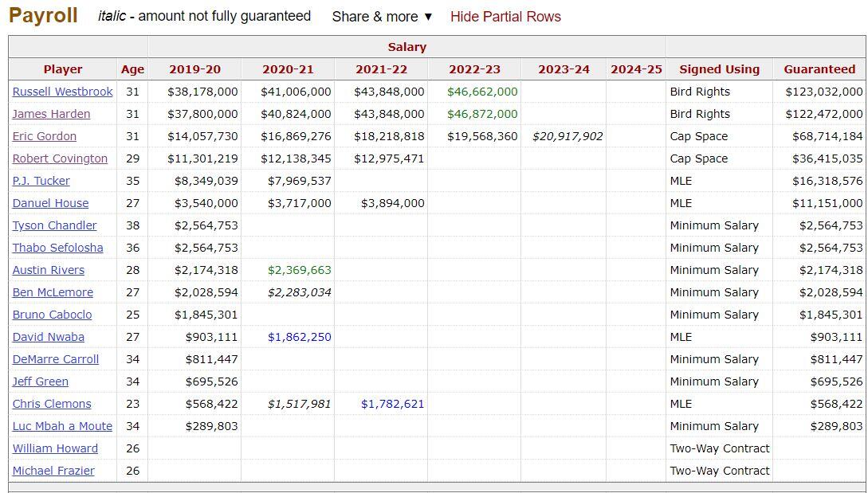The width and height of the screenshot is (868, 493).
Task: Click the Ben McLemore link
Action: point(53,292)
